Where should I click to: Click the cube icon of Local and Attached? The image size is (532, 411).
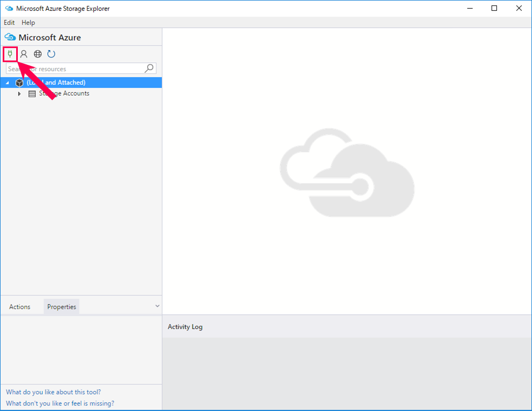(x=19, y=83)
